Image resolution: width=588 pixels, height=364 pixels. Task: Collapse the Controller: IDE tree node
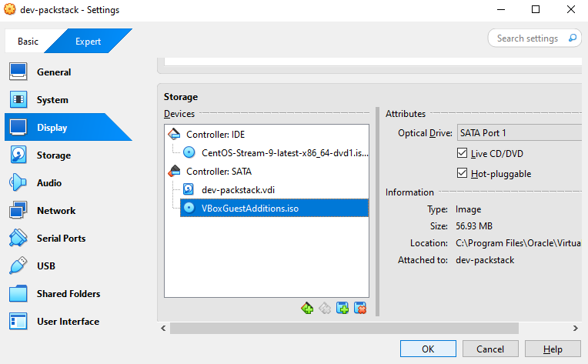point(172,135)
